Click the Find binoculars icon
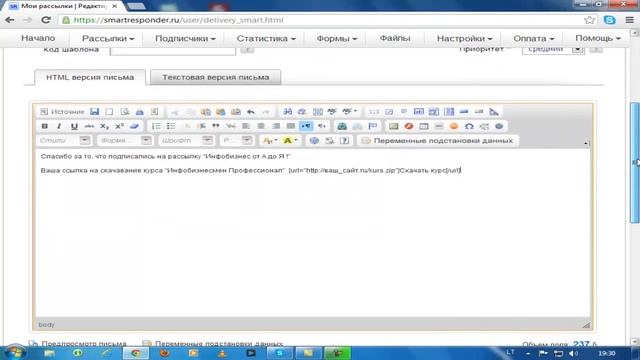The image size is (640, 360). click(287, 111)
